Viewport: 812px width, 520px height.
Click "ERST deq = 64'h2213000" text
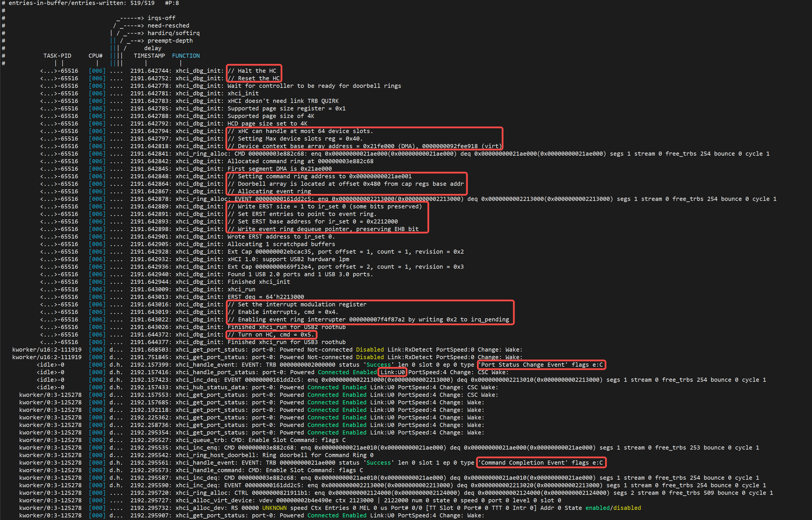click(266, 297)
